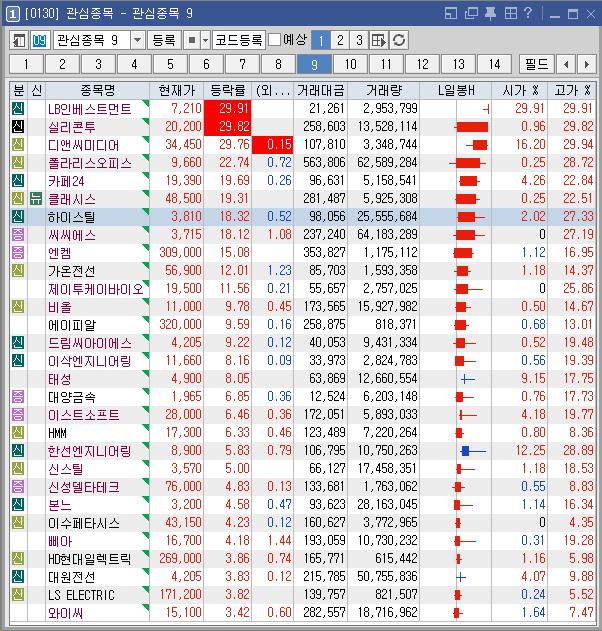602x631 pixels.
Task: Select the HD현대일렉트릭 stock name
Action: (x=89, y=559)
